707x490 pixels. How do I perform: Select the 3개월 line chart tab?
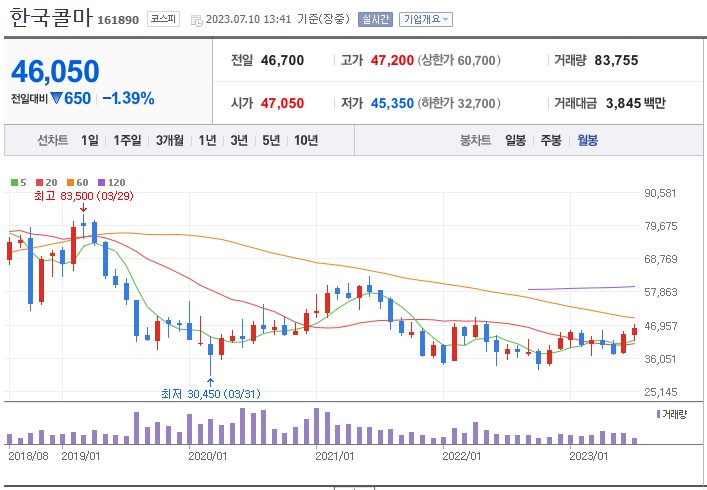pyautogui.click(x=170, y=140)
